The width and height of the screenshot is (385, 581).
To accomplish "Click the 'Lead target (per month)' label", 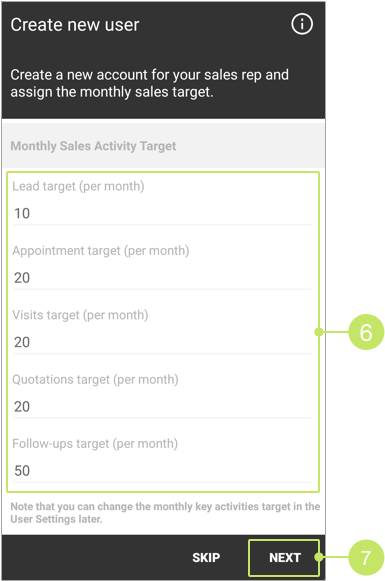I will pos(78,186).
